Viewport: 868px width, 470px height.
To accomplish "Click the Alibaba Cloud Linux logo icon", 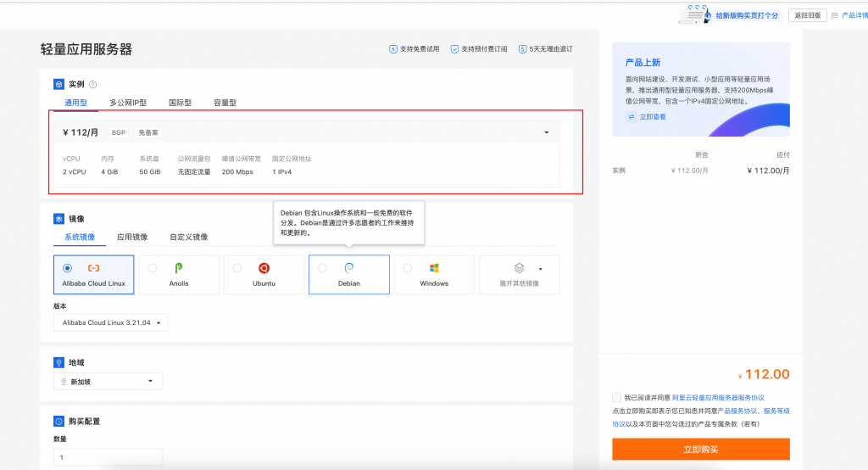I will point(94,268).
